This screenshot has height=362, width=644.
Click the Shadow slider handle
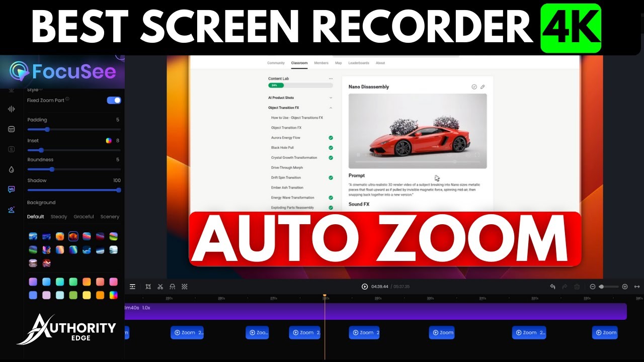coord(119,190)
